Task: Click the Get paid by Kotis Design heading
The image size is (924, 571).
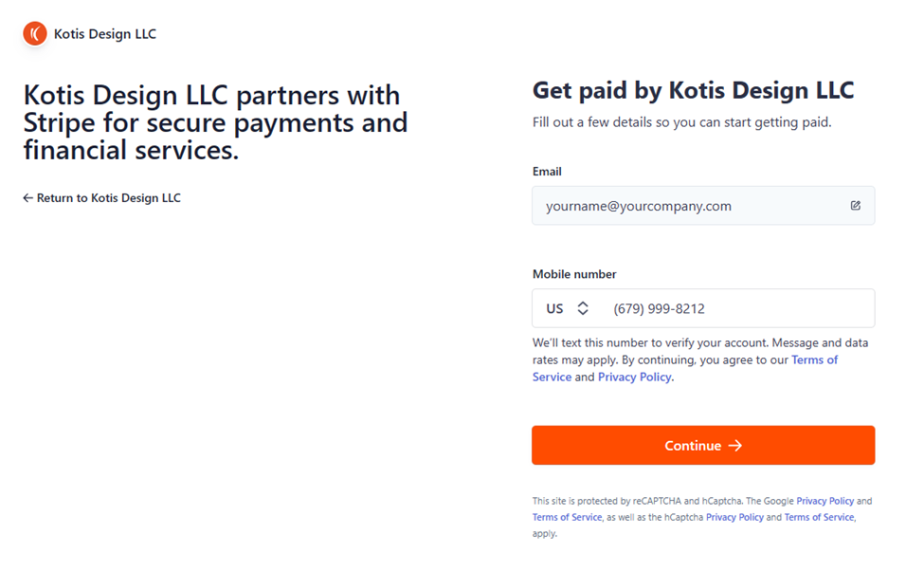Action: 693,91
